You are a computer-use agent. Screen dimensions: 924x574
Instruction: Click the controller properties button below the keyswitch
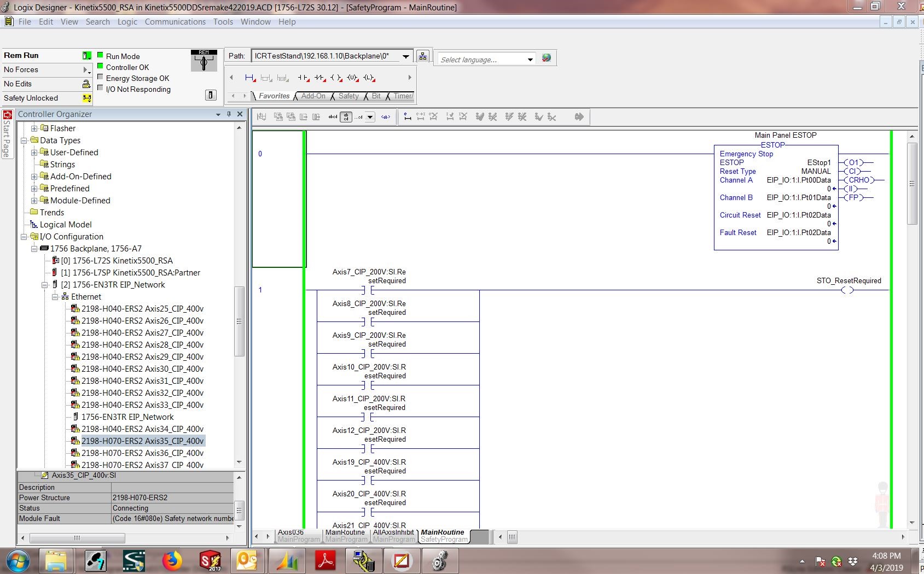pyautogui.click(x=211, y=95)
